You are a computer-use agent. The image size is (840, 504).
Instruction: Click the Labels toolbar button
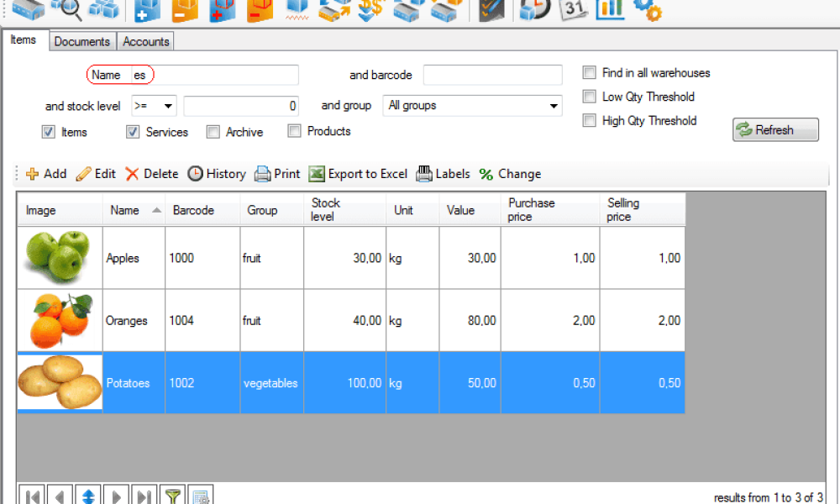point(443,174)
